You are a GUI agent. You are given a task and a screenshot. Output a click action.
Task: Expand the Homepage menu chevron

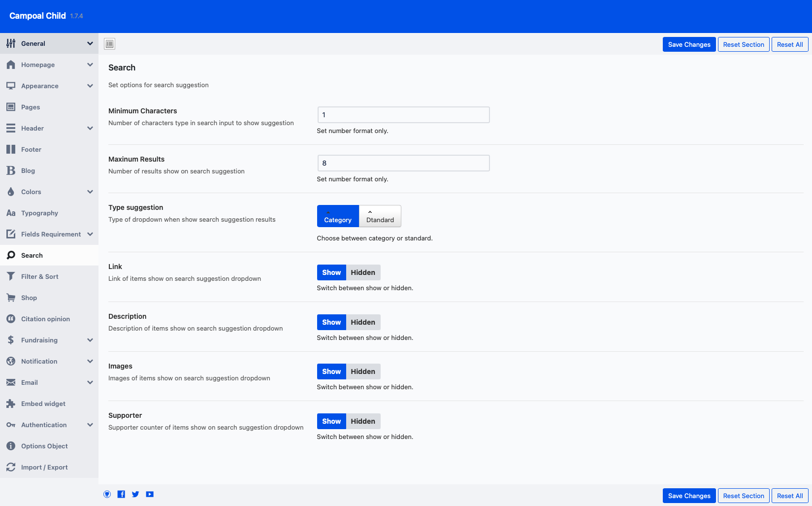[90, 65]
